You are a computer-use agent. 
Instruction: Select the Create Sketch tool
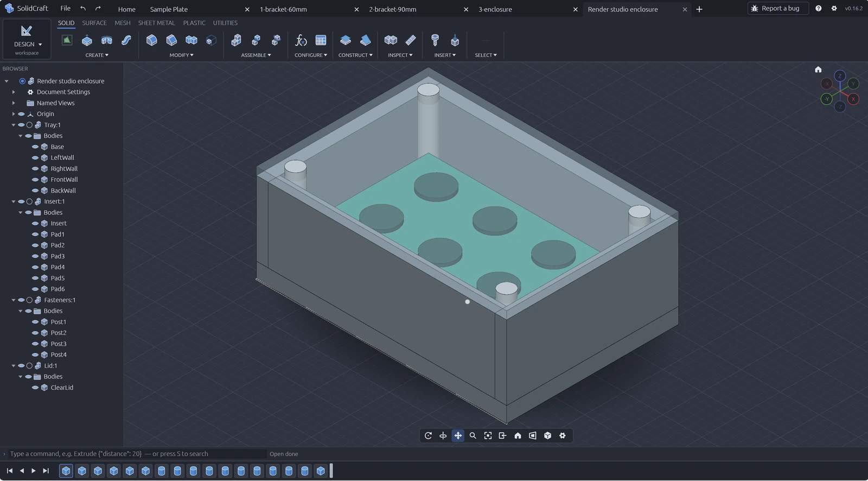pyautogui.click(x=67, y=40)
